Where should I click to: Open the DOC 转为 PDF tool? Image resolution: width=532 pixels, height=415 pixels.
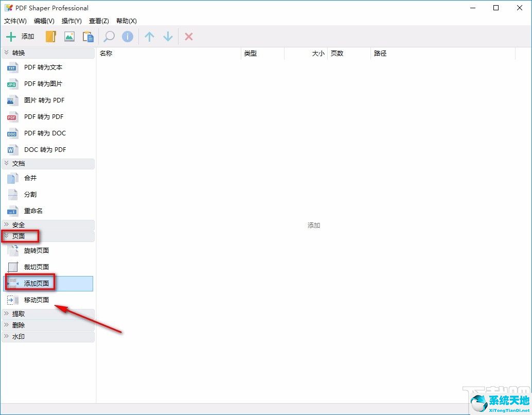tap(45, 149)
